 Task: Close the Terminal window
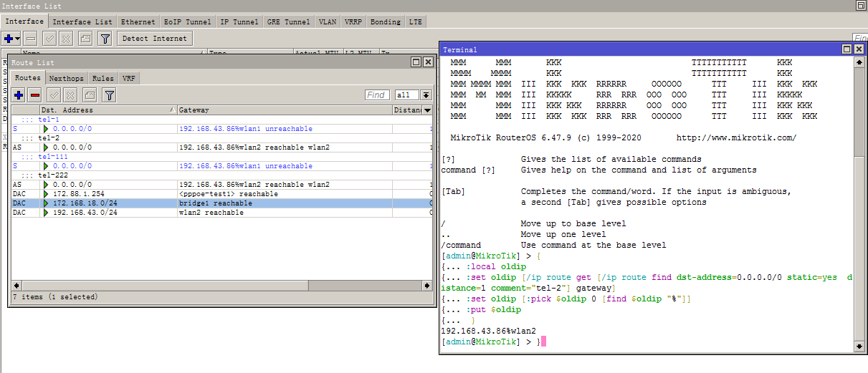(858, 49)
